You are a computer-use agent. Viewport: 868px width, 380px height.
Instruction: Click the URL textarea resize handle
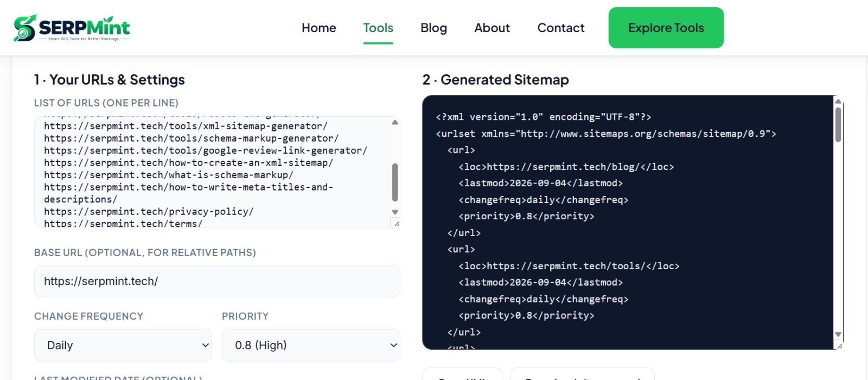(396, 223)
